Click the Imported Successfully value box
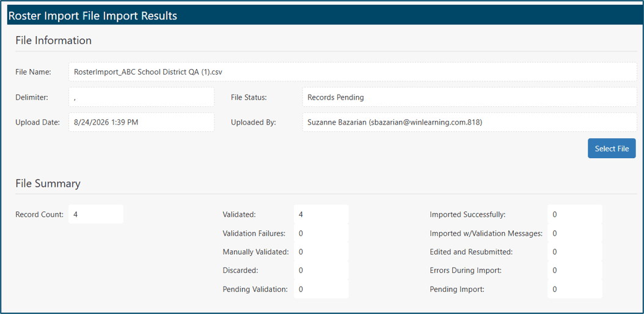This screenshot has width=644, height=314. [x=574, y=214]
